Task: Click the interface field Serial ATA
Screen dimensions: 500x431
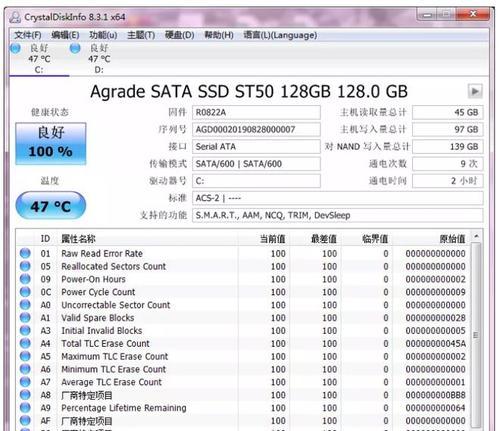Action: 256,146
